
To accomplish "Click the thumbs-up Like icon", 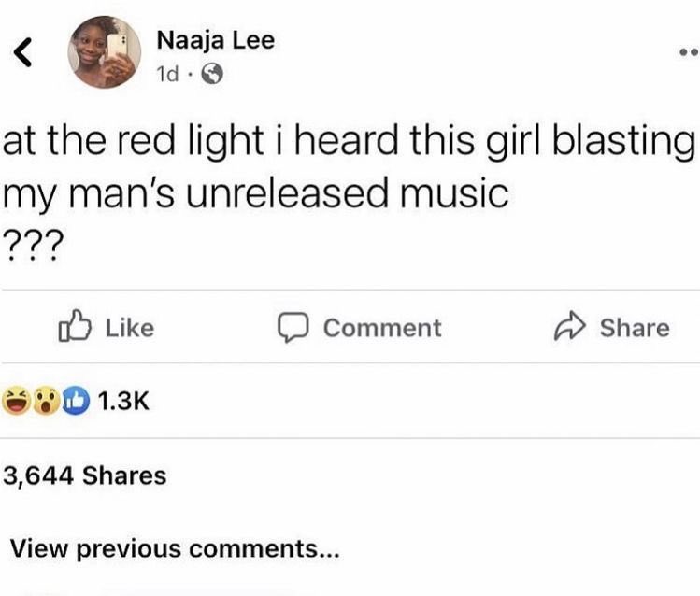I will click(75, 326).
